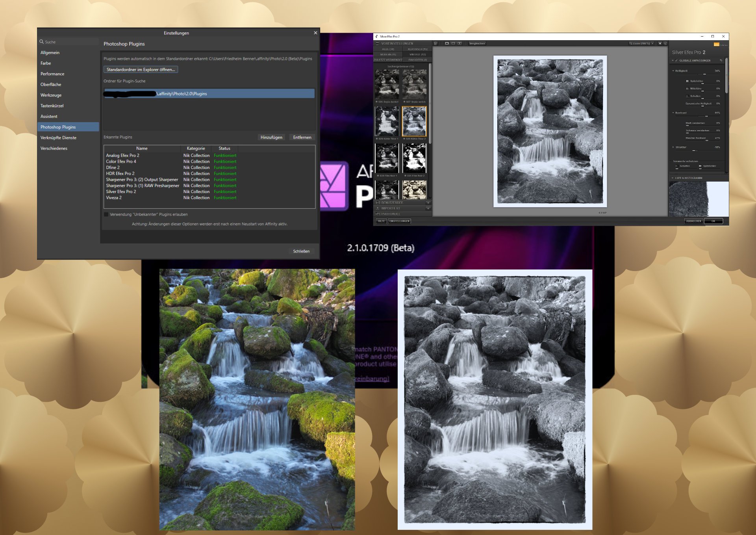Image resolution: width=756 pixels, height=535 pixels.
Task: Click the Protokoll history icon
Action: 378,214
